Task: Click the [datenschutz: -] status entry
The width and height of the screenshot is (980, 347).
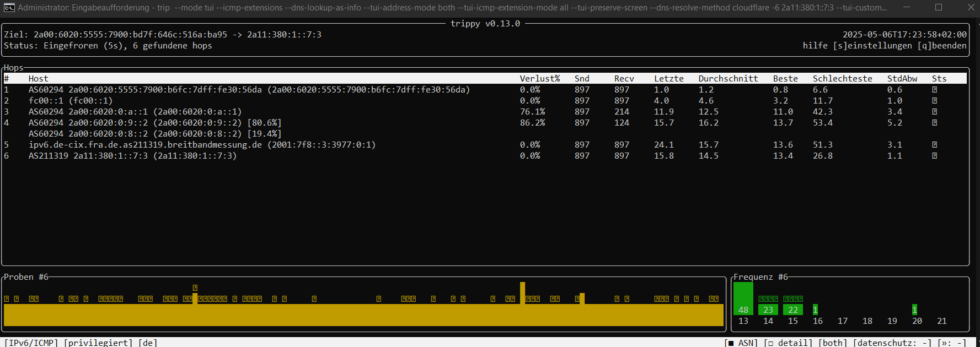Action: tap(892, 343)
